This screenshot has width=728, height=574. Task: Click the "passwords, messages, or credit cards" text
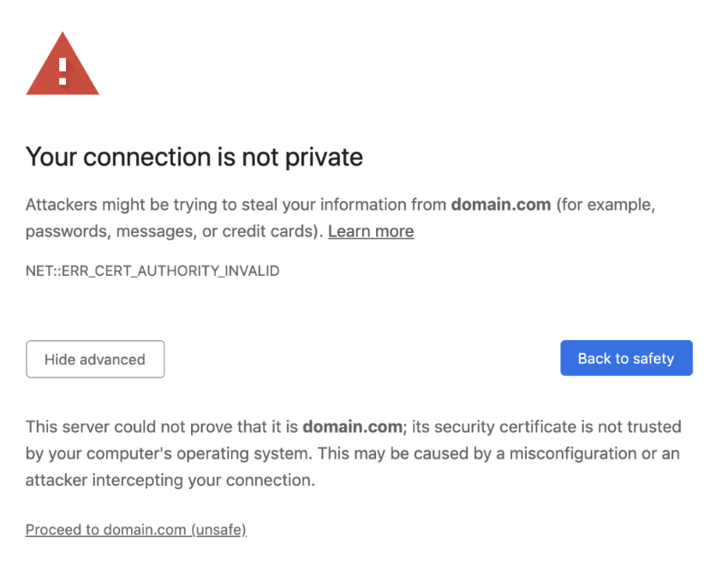171,231
